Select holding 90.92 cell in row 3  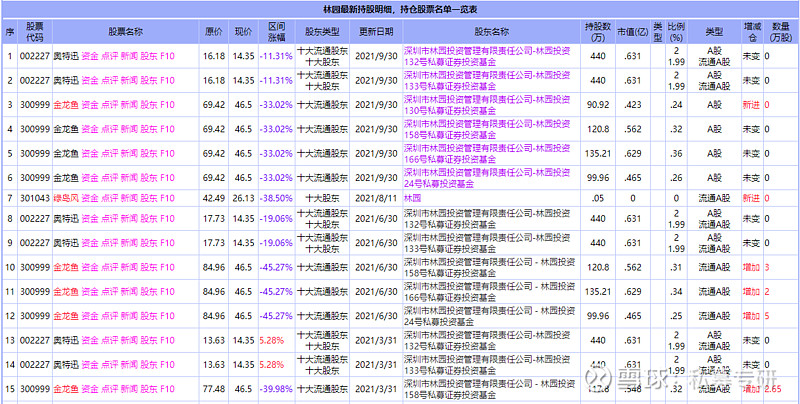point(597,105)
